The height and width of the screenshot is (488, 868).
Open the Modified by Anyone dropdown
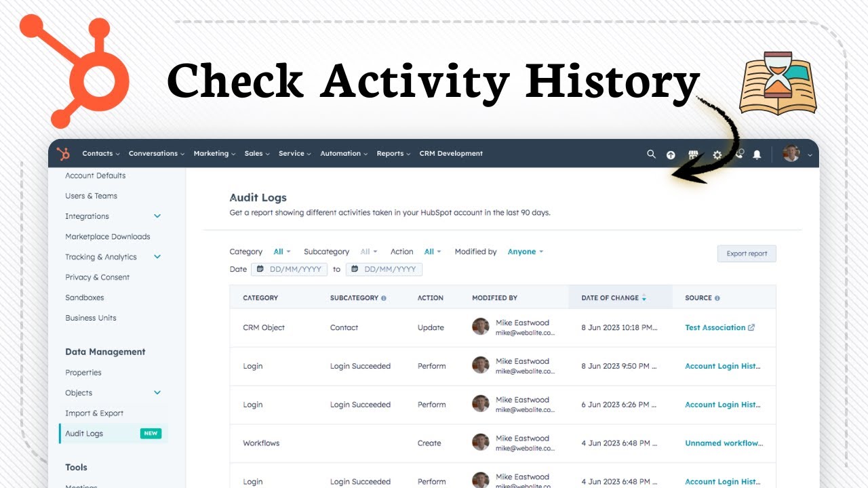point(526,251)
